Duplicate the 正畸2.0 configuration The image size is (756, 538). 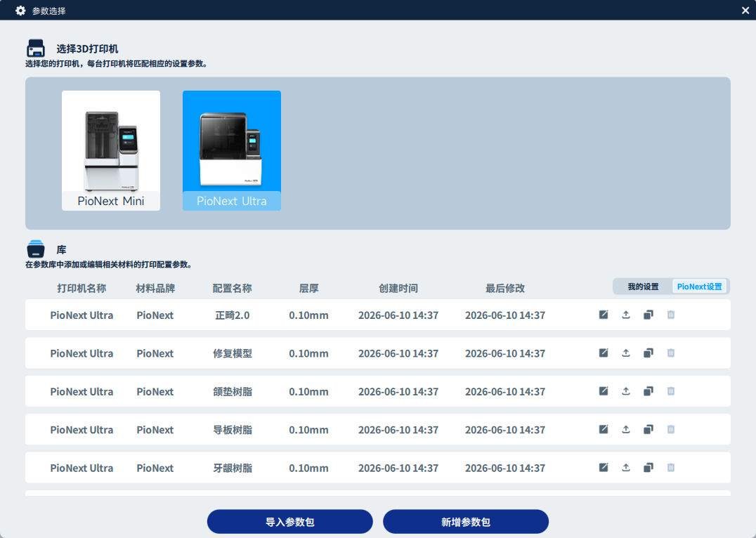click(649, 315)
